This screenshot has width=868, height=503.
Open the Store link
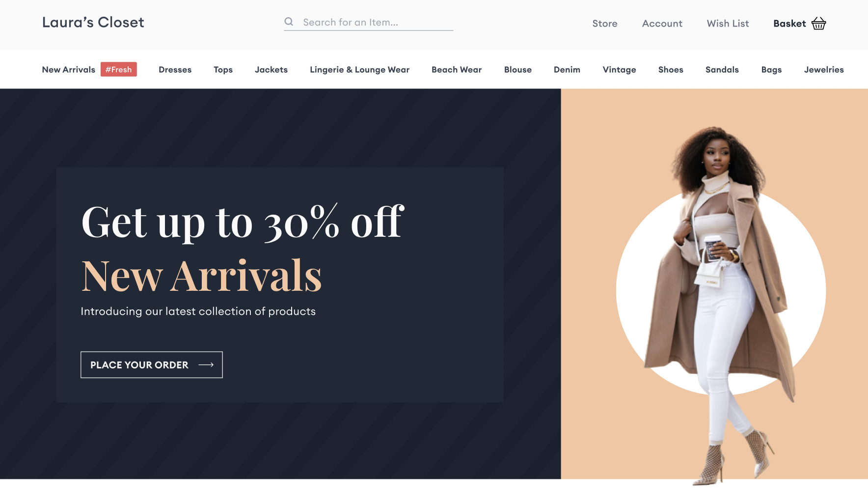point(605,24)
